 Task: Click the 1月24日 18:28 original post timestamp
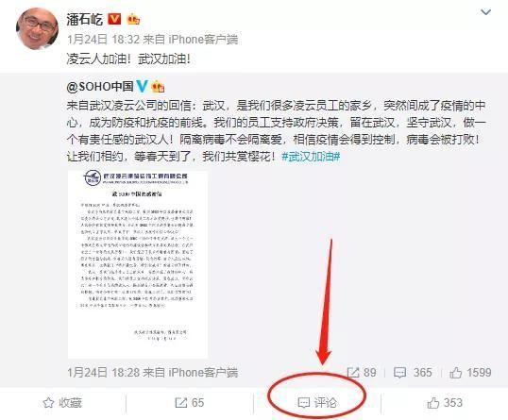[x=103, y=373]
